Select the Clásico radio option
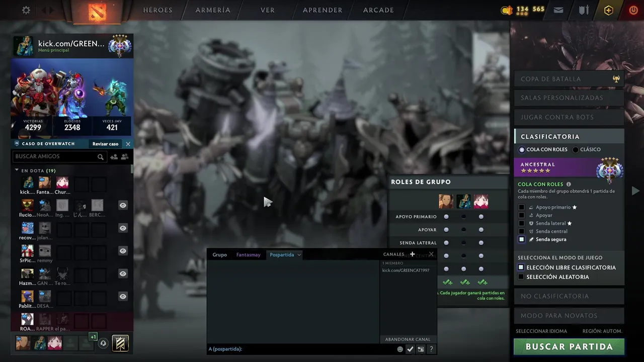The width and height of the screenshot is (644, 362). pos(576,150)
